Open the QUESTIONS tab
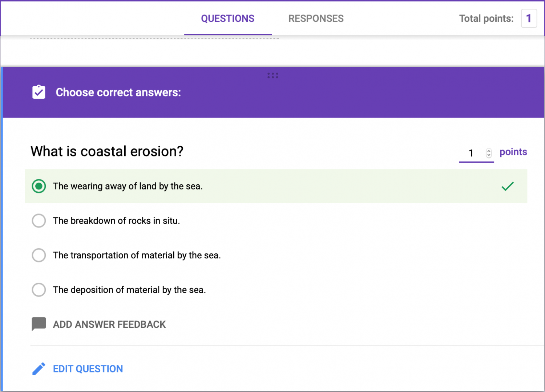The width and height of the screenshot is (545, 392). click(228, 18)
